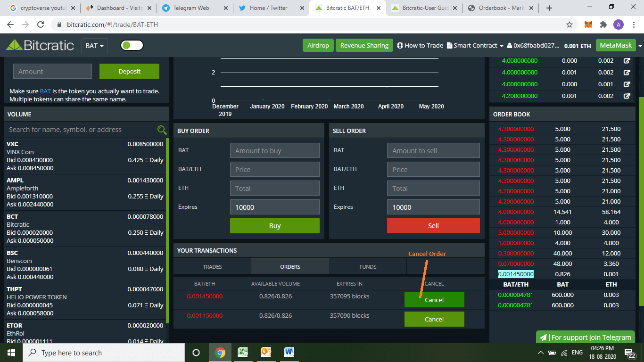Click the green Buy button
Image resolution: width=644 pixels, height=362 pixels.
[275, 226]
